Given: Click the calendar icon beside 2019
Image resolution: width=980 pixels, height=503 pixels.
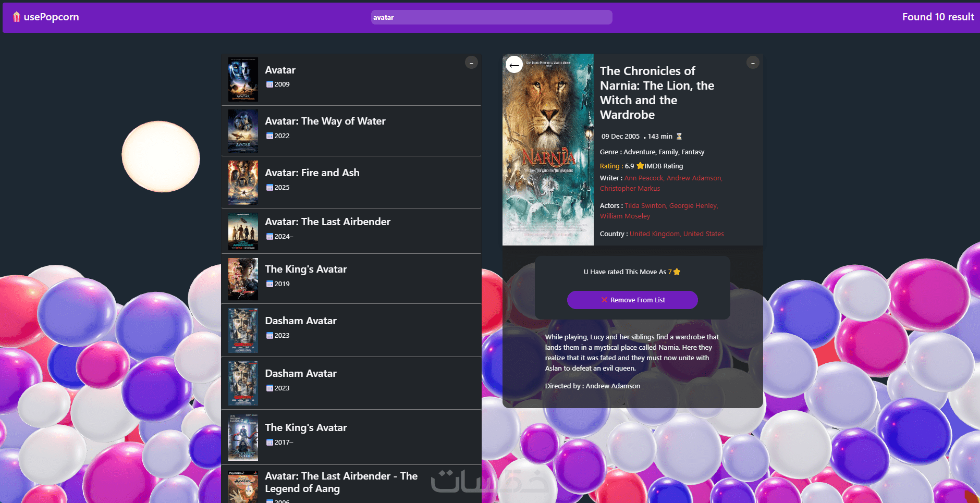Looking at the screenshot, I should tap(269, 284).
